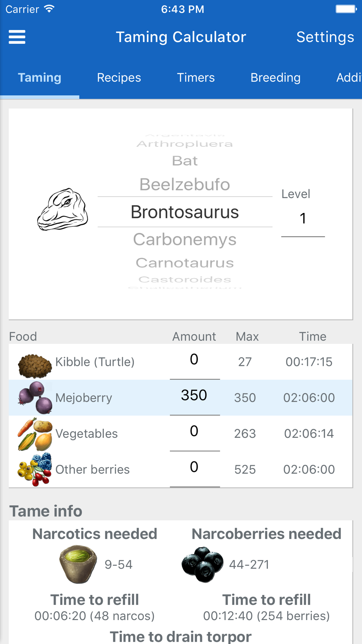Tap the Brontosaurus head sketch
Screen dimensions: 362x644
tap(63, 209)
